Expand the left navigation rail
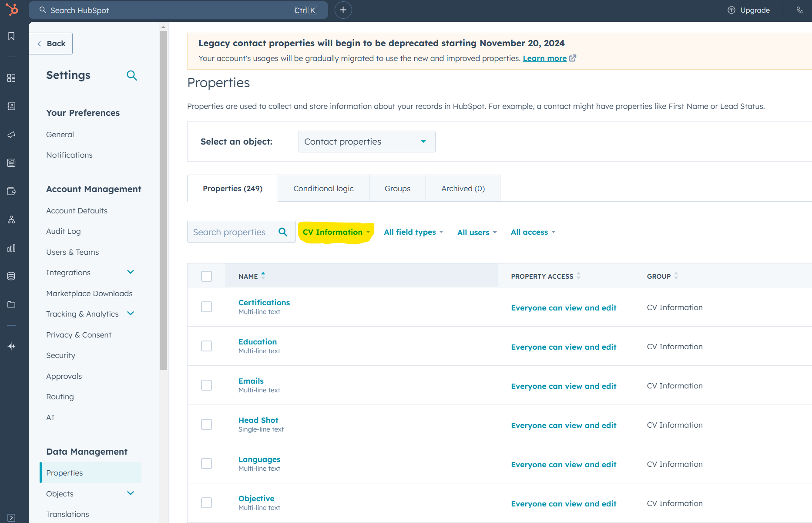The image size is (812, 523). point(11,518)
